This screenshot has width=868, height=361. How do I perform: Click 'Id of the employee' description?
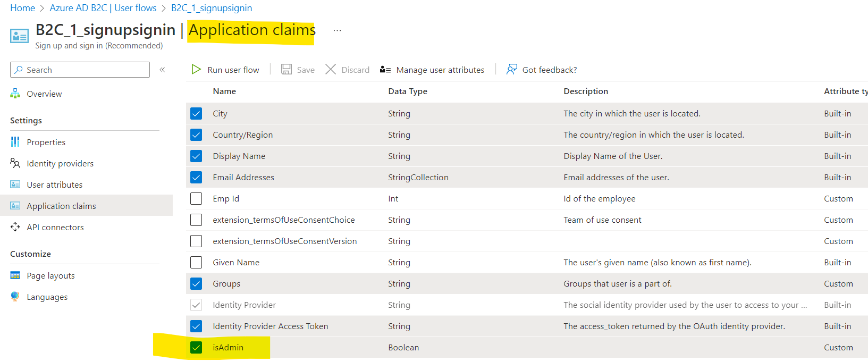point(600,198)
